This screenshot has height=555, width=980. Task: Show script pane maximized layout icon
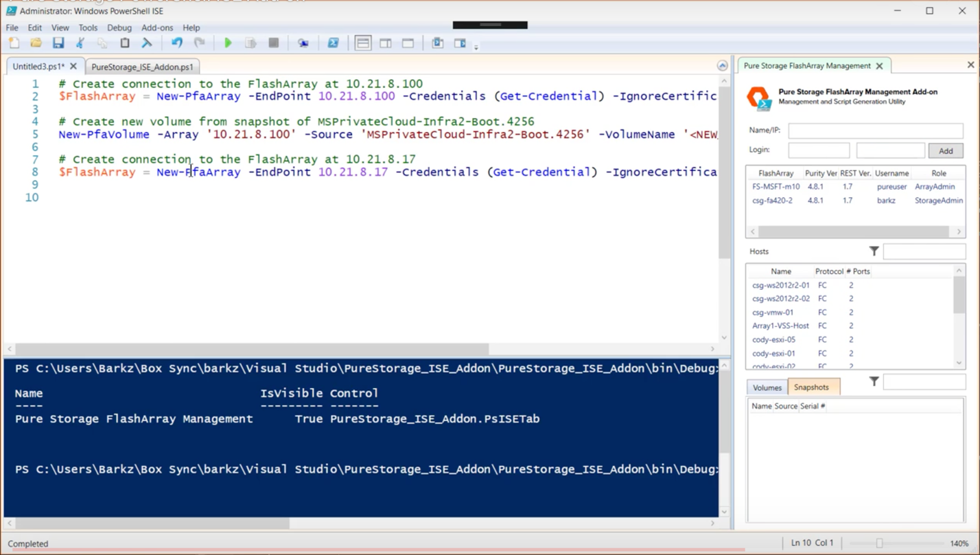408,43
